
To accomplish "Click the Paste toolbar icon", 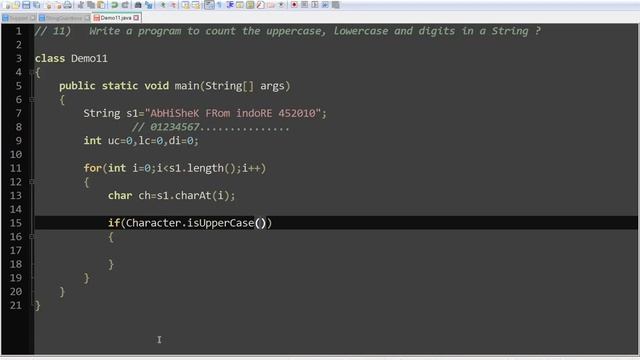I will [101, 5].
